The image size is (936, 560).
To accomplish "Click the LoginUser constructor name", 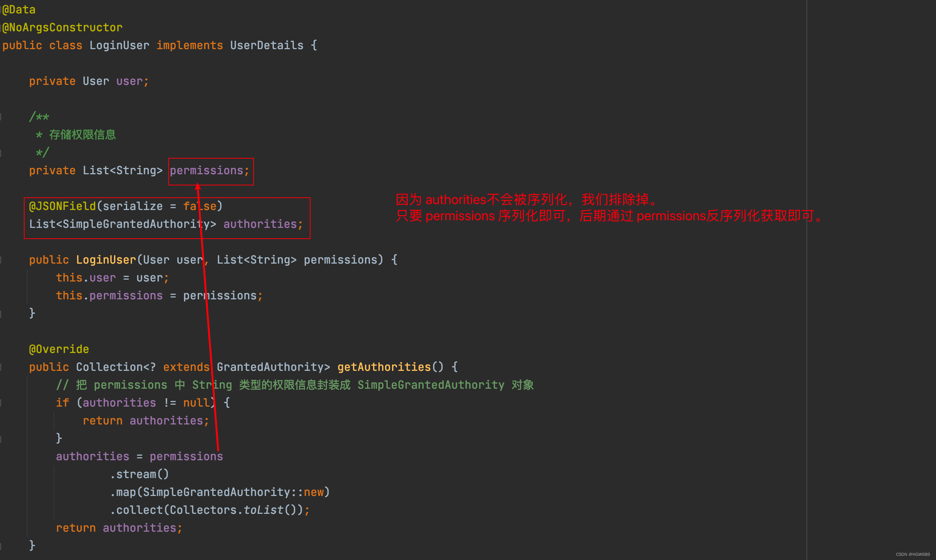I will 106,260.
